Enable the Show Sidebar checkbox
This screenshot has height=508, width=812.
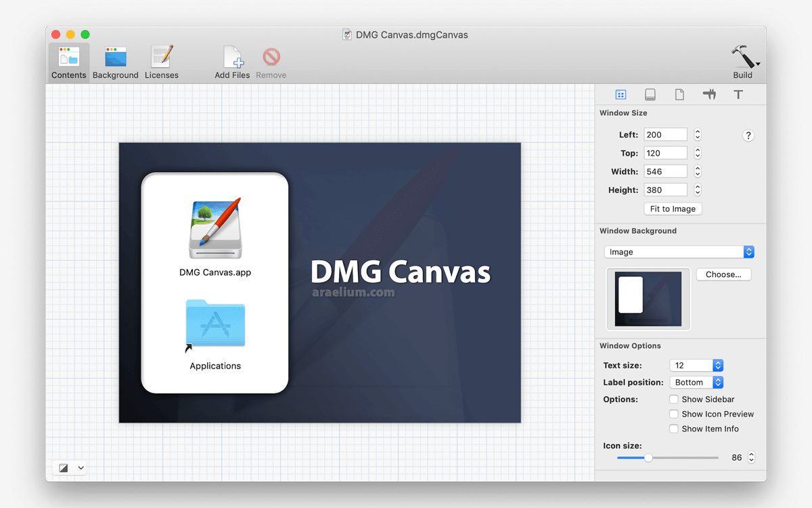674,400
